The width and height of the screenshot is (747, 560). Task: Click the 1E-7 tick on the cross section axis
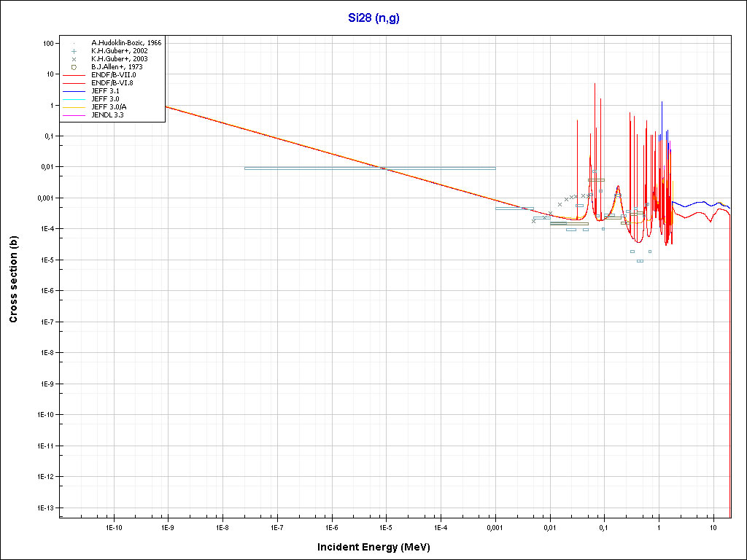46,322
